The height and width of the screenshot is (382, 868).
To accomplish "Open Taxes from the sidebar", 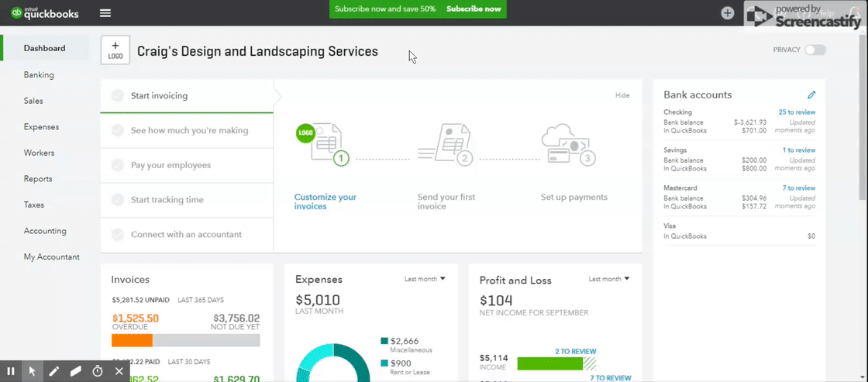I will (34, 205).
